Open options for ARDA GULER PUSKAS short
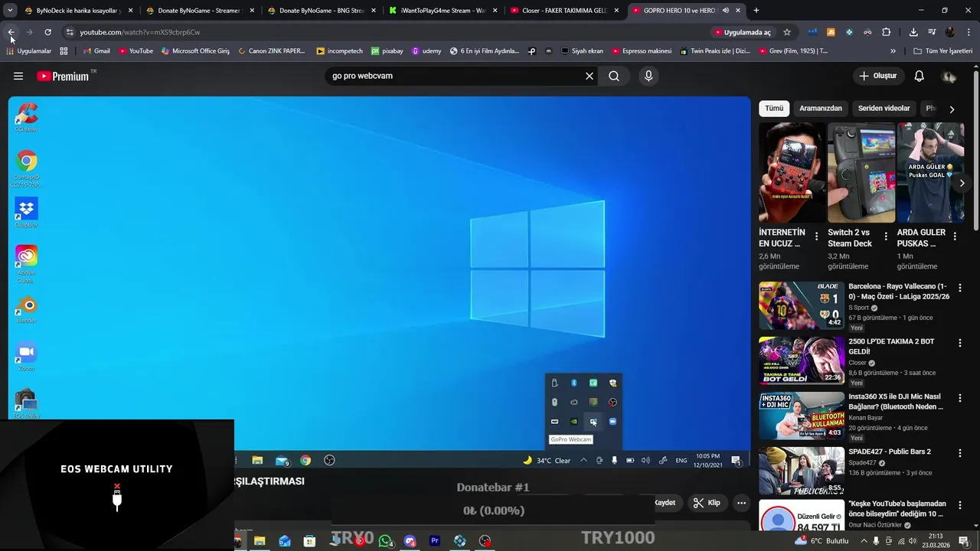Viewport: 980px width, 551px height. (x=955, y=236)
